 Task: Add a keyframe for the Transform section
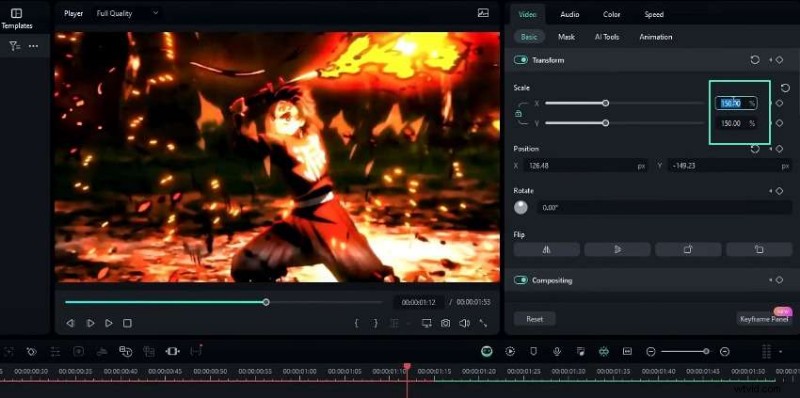point(779,60)
